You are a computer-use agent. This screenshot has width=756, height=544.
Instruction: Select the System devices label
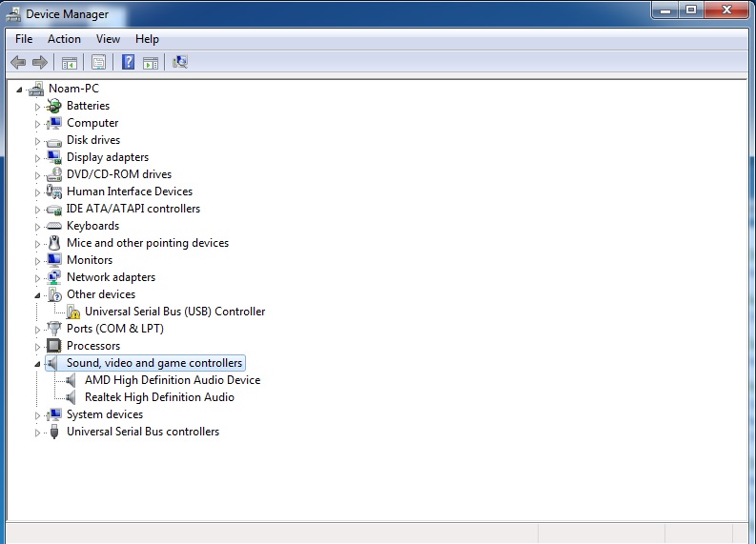tap(105, 414)
